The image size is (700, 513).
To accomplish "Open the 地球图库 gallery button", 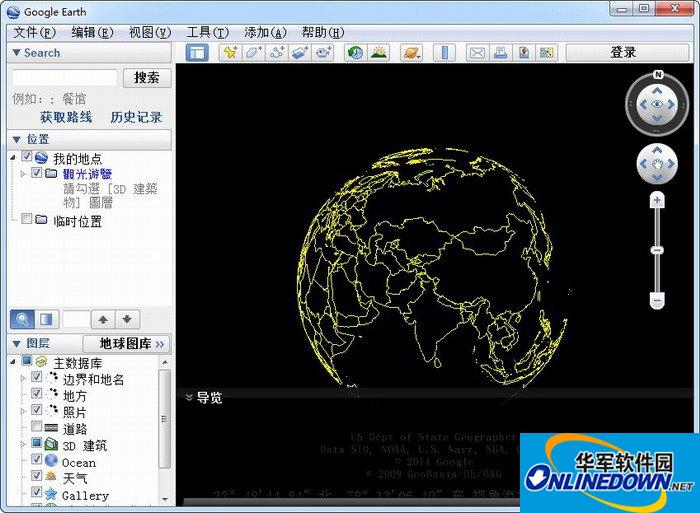I will point(127,344).
